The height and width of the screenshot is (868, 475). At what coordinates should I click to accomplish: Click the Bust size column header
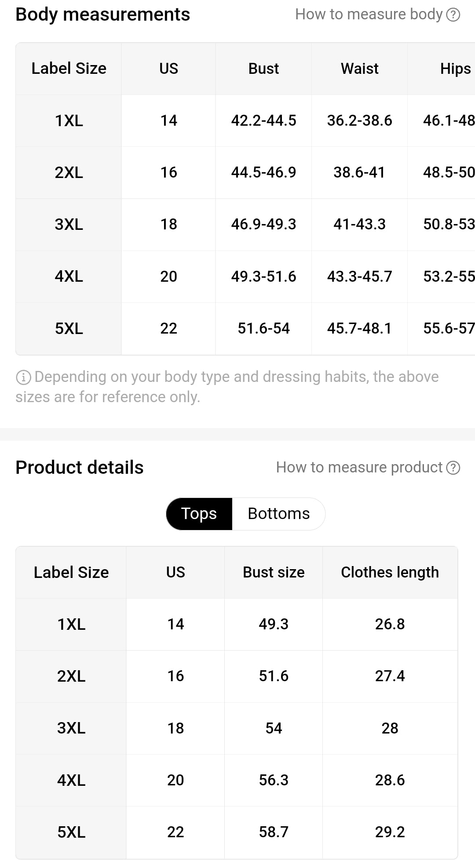click(x=274, y=572)
